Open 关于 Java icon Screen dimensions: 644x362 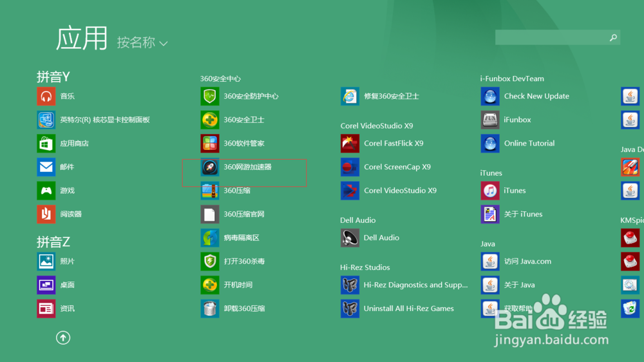490,285
